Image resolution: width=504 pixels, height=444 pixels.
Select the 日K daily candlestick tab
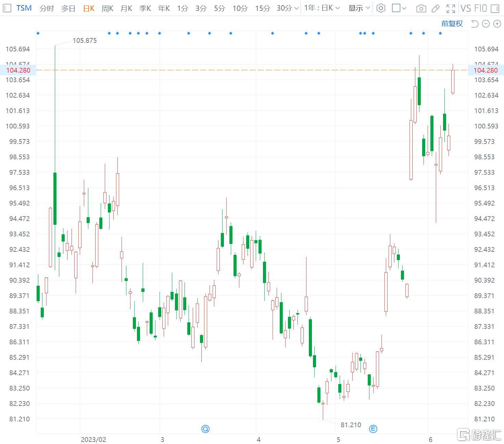pos(89,8)
